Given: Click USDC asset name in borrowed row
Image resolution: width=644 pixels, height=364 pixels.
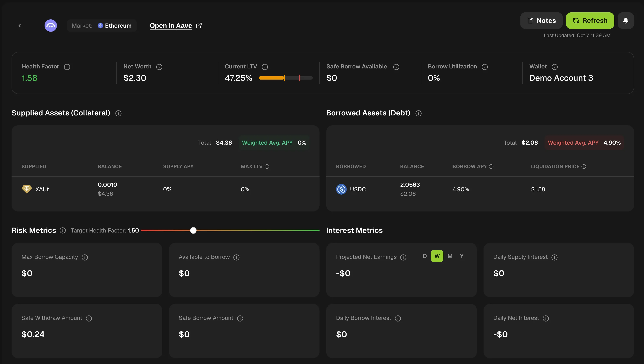Looking at the screenshot, I should [x=358, y=189].
